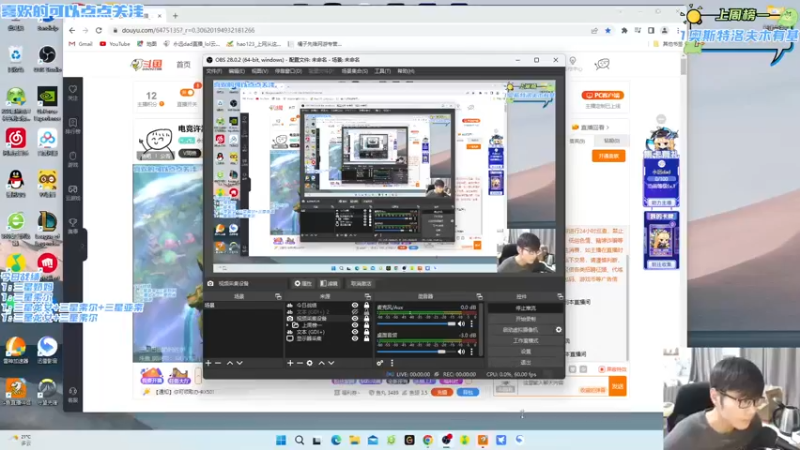800x450 pixels.
Task: Click 启动虚拟摄像机 button
Action: tap(520, 330)
